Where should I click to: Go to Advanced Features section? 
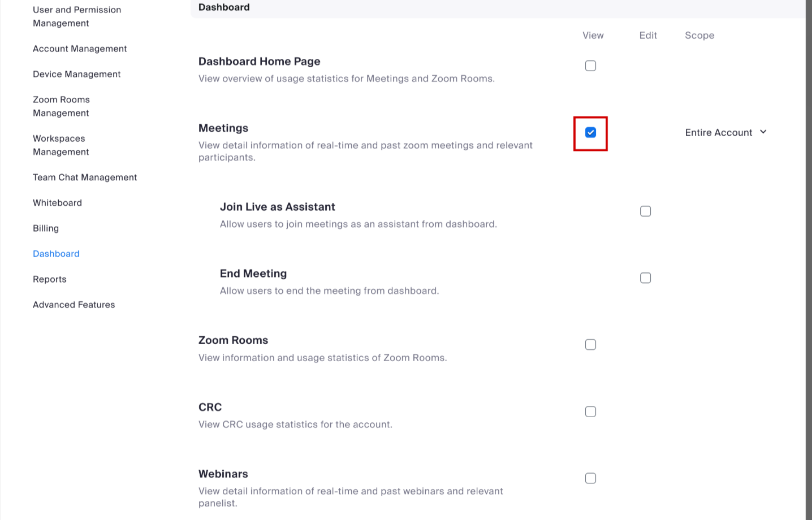point(74,305)
